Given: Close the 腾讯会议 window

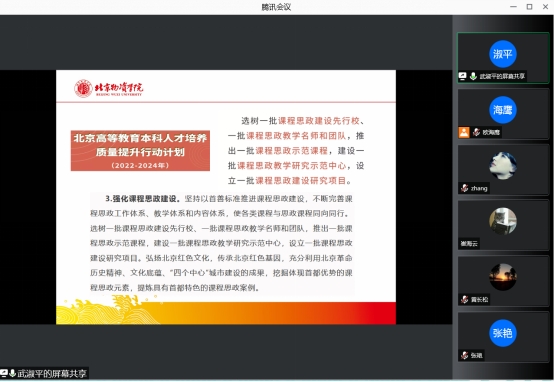Looking at the screenshot, I should tap(546, 7).
